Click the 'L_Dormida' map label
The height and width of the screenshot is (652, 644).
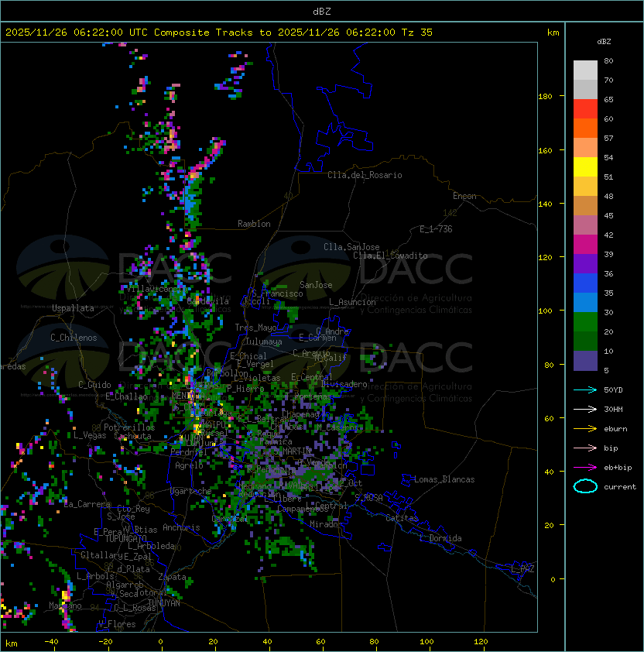[440, 538]
